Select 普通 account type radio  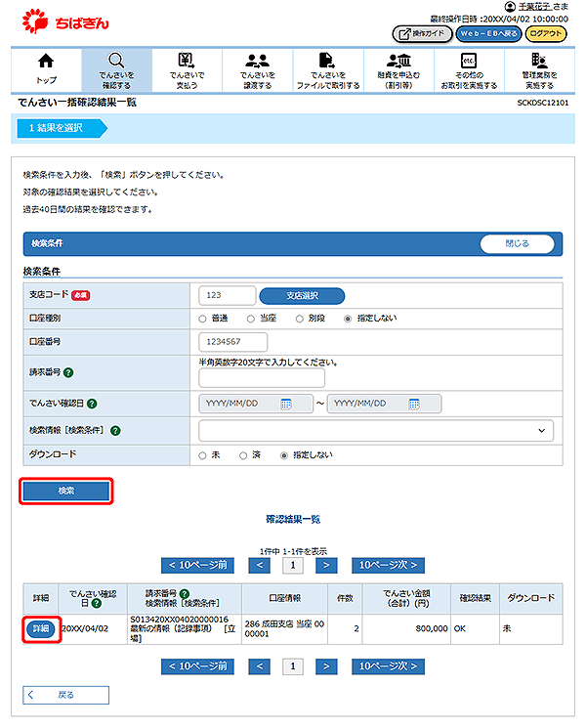(202, 319)
